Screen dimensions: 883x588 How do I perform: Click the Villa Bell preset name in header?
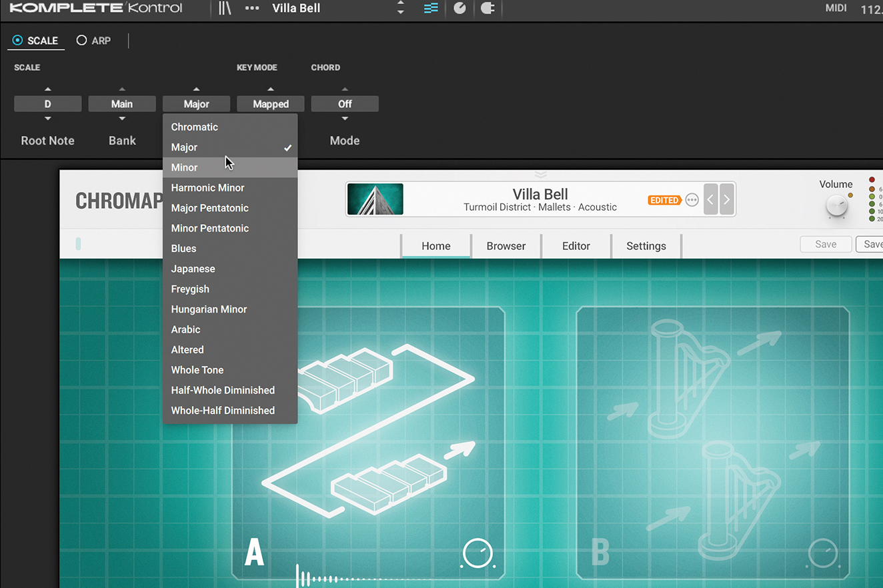coord(296,8)
